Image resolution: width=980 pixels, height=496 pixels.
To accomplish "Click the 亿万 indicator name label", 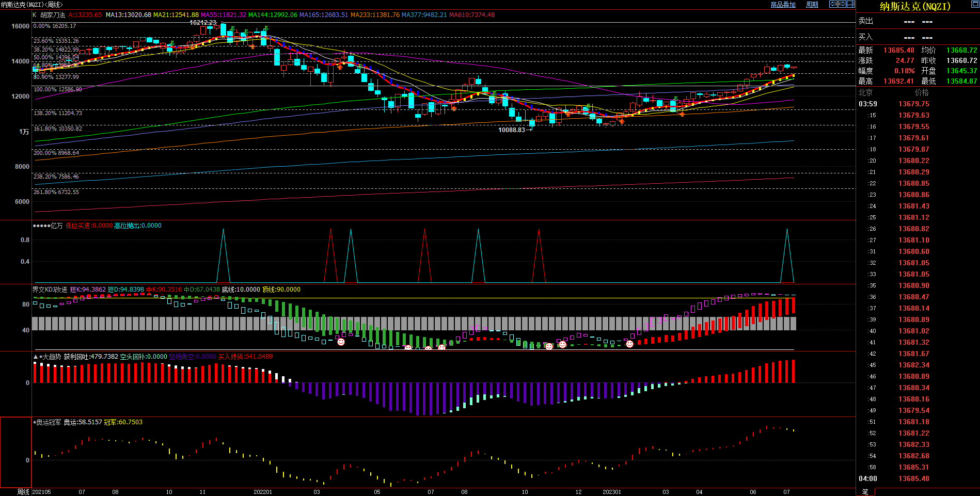I will coord(56,226).
